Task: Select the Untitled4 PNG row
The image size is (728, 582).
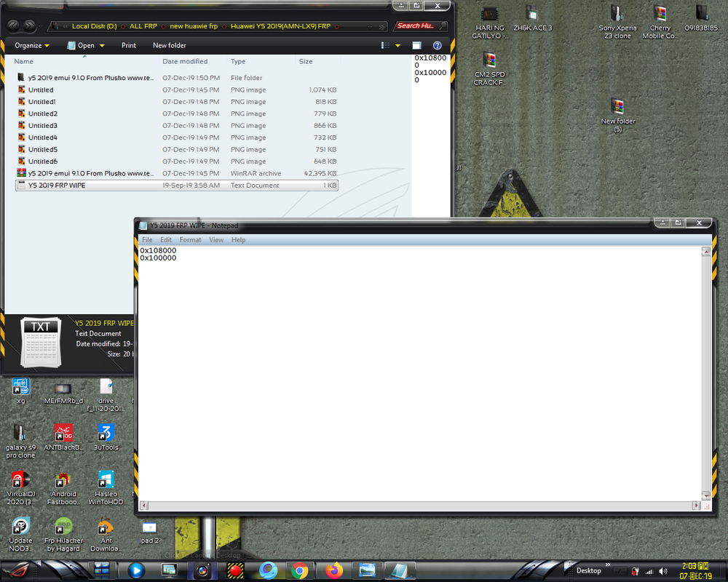Action: [176, 137]
